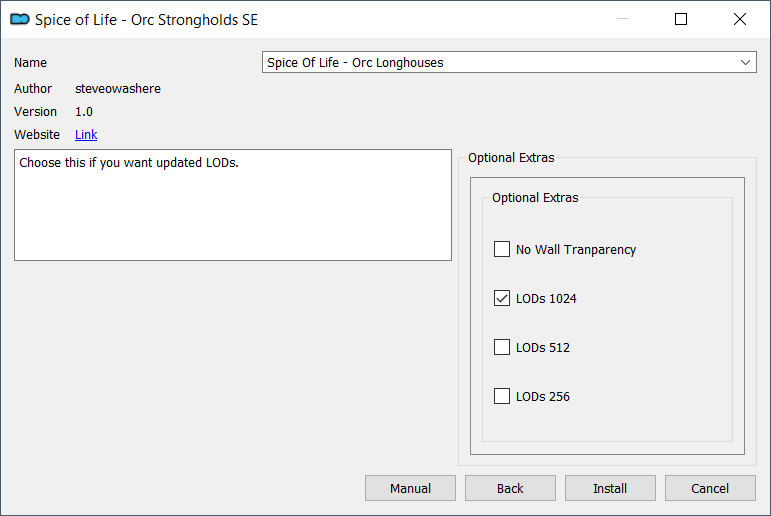Click the inner Optional Extras group label
Screen dimensions: 771x516
pos(535,198)
